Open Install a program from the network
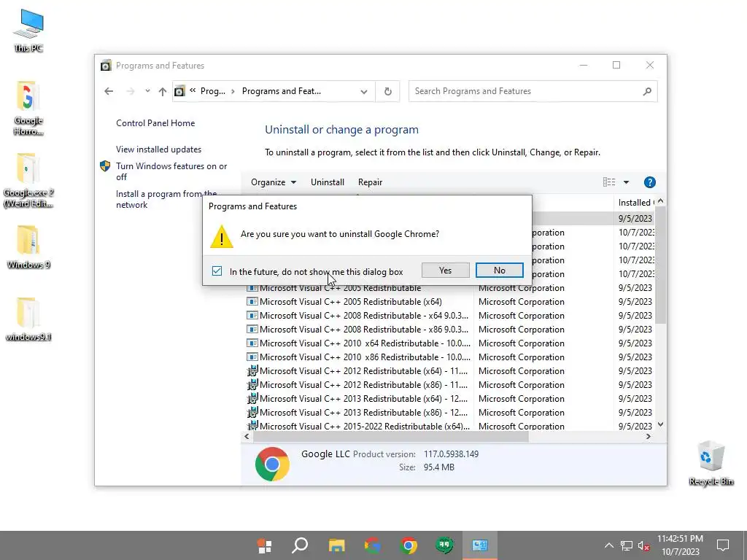The width and height of the screenshot is (747, 560). pyautogui.click(x=166, y=199)
